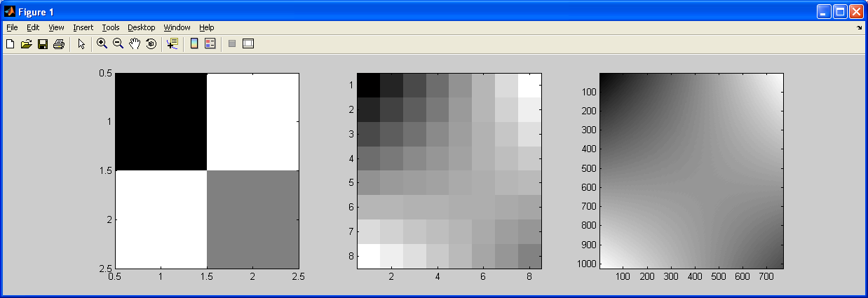Screen dimensions: 868x298
Task: Click y-axis tick label 5 on the middle plot
Action: click(350, 183)
